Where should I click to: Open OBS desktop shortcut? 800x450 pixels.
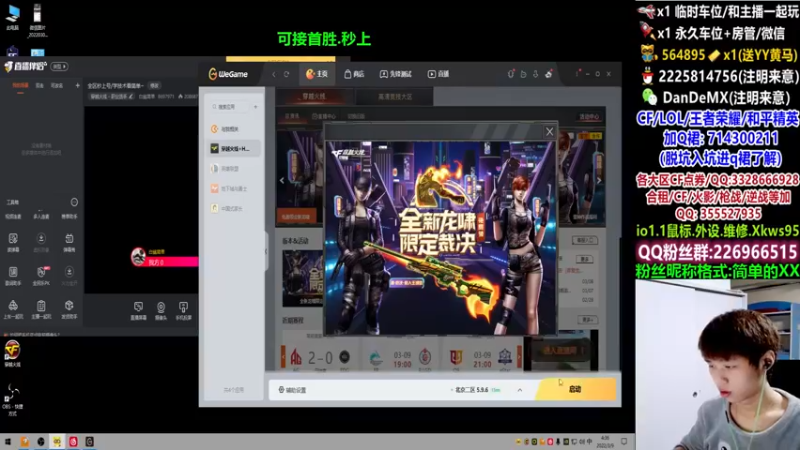click(12, 399)
